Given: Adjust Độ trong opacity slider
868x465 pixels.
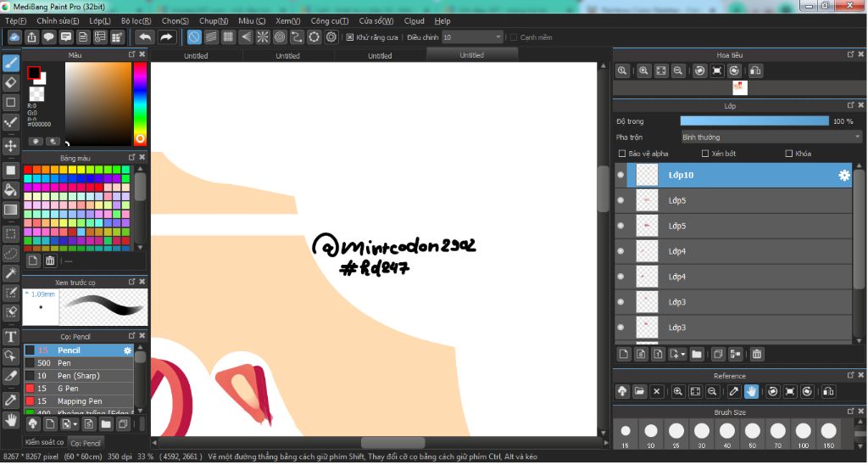Looking at the screenshot, I should point(754,121).
